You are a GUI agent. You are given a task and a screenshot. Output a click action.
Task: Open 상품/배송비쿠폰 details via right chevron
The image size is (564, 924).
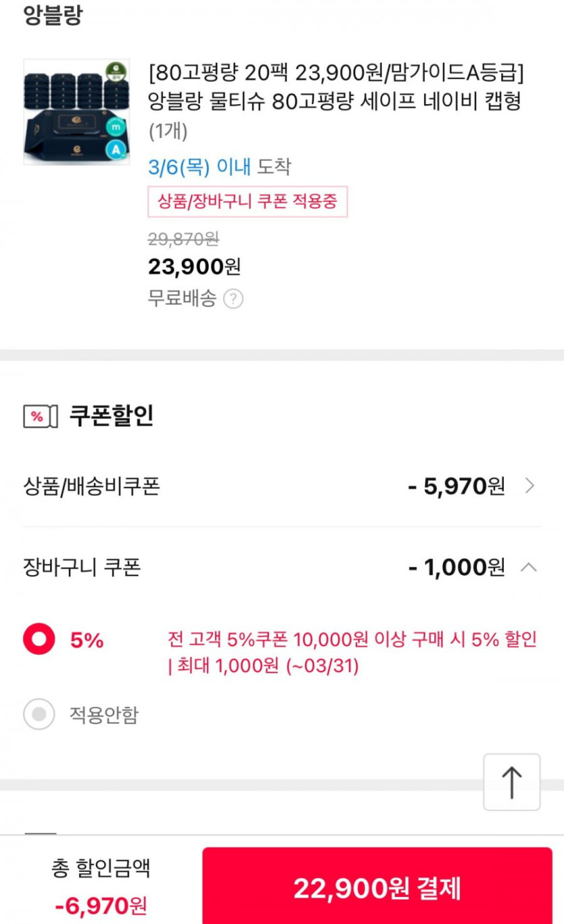point(530,486)
